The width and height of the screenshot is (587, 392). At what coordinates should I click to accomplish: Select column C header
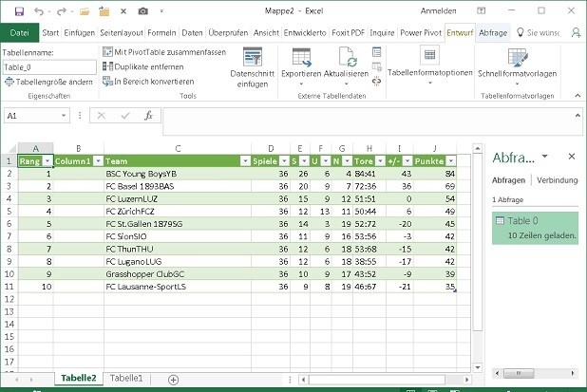[178, 148]
